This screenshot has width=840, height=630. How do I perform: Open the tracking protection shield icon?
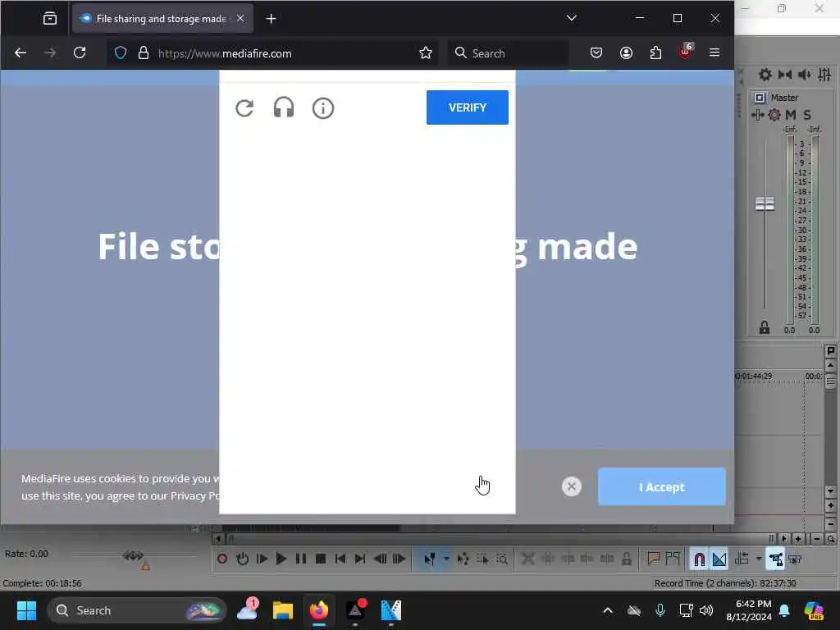tap(121, 53)
